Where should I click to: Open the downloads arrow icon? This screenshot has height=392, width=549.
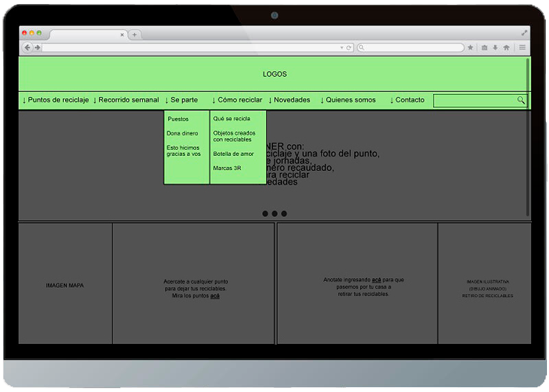coord(495,47)
